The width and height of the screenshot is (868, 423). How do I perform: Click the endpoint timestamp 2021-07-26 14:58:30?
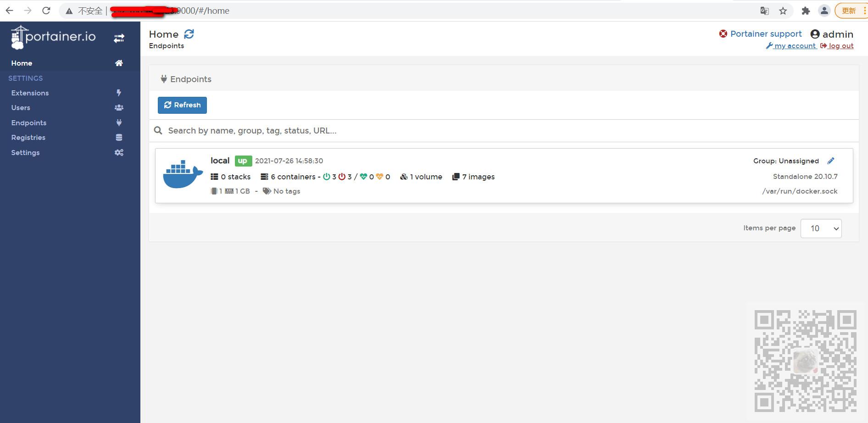tap(289, 161)
